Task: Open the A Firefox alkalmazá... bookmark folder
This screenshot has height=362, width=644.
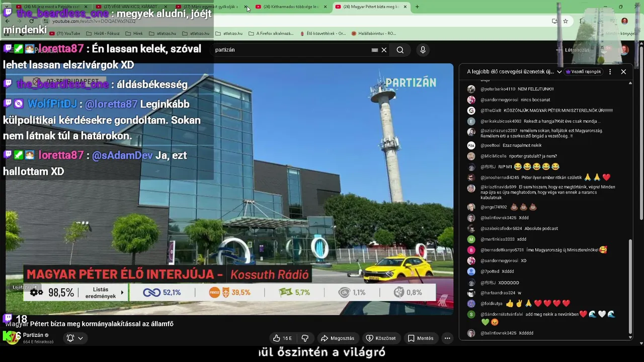Action: point(271,33)
